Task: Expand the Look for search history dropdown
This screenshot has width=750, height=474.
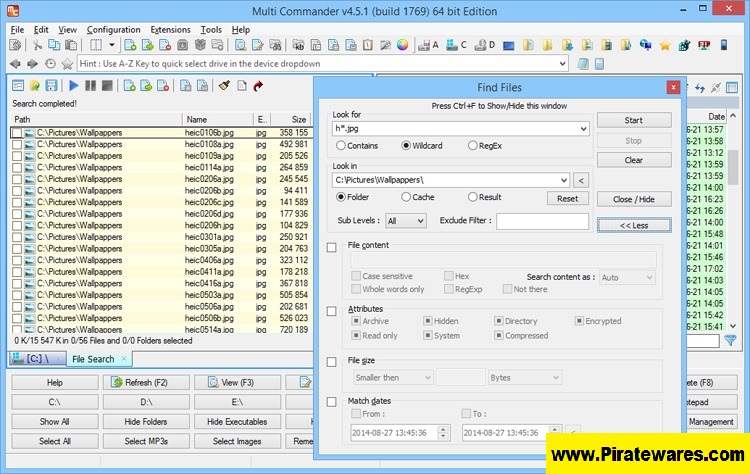Action: point(582,128)
